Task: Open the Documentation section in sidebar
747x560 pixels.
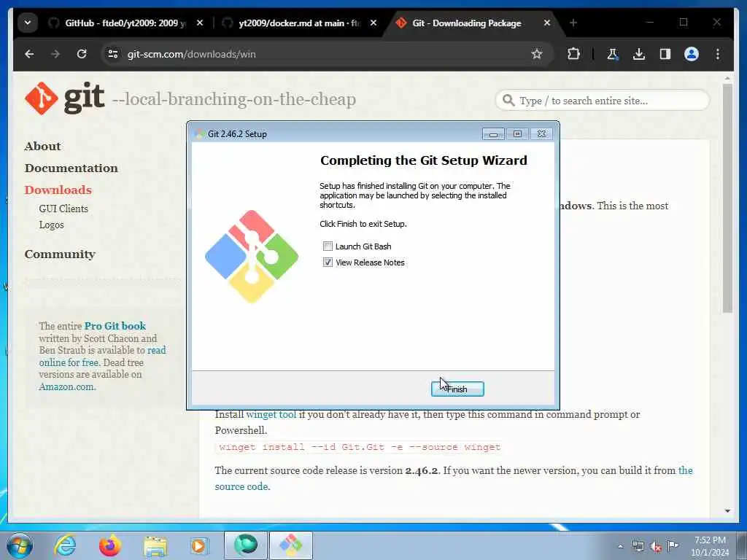Action: (x=71, y=168)
